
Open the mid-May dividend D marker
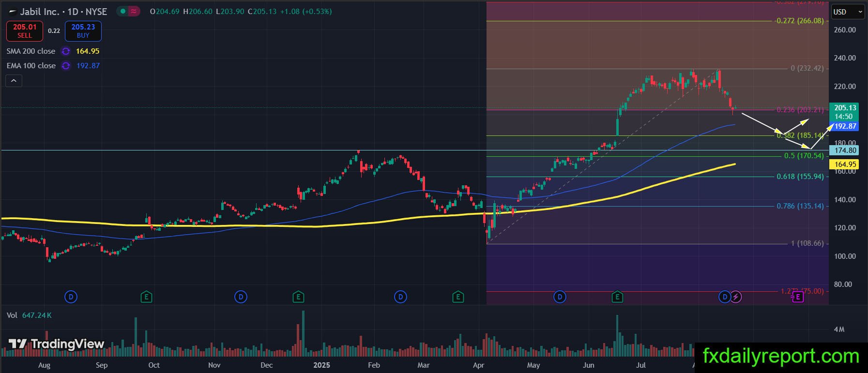pyautogui.click(x=560, y=297)
